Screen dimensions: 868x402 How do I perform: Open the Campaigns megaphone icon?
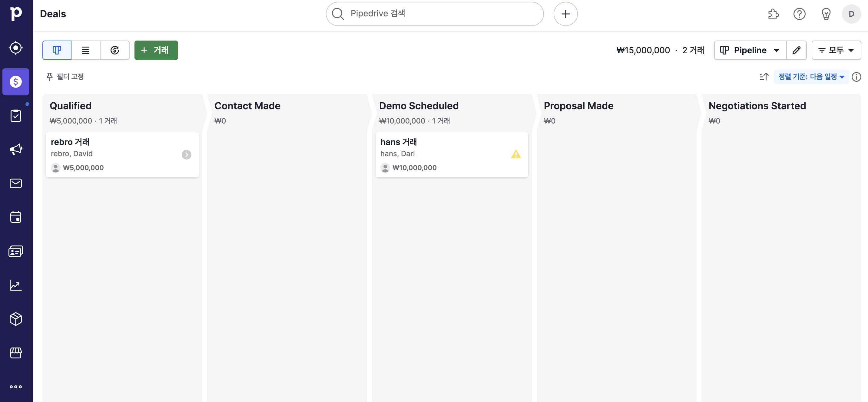(15, 149)
